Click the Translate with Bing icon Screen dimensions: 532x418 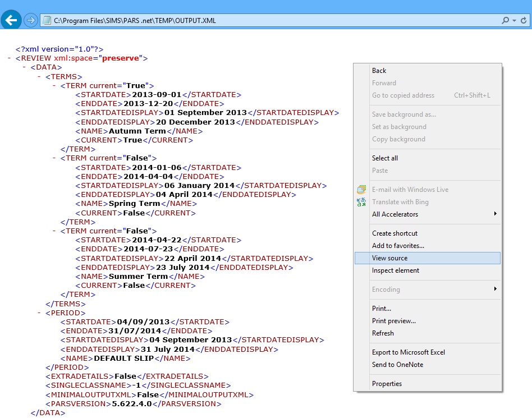tap(361, 202)
